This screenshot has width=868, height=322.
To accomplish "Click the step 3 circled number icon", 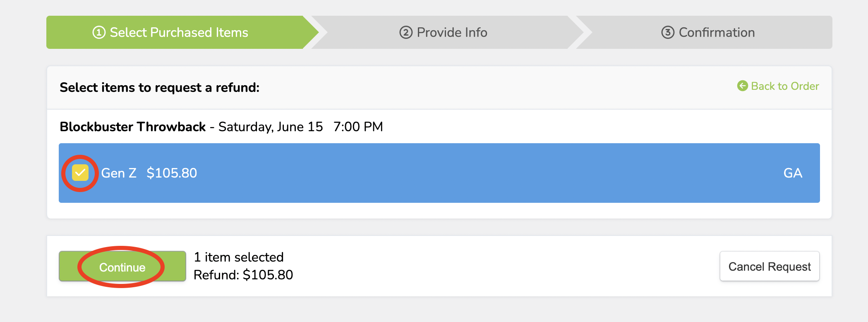I will point(668,32).
